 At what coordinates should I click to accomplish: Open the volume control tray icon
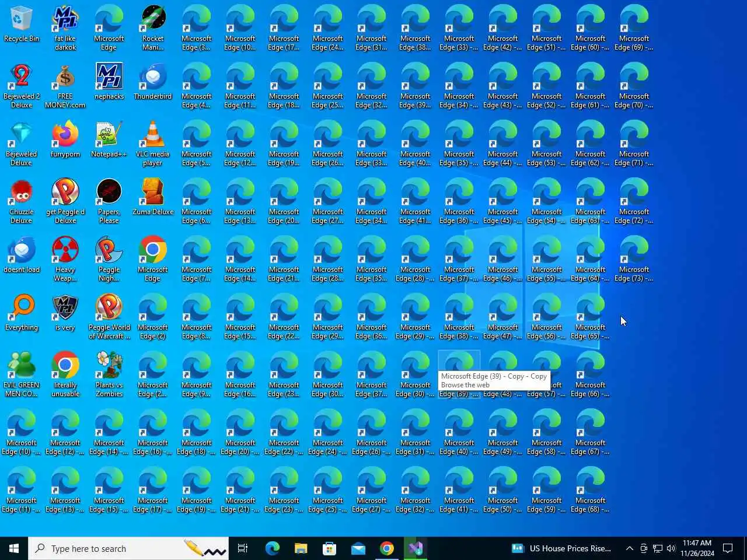(x=671, y=548)
